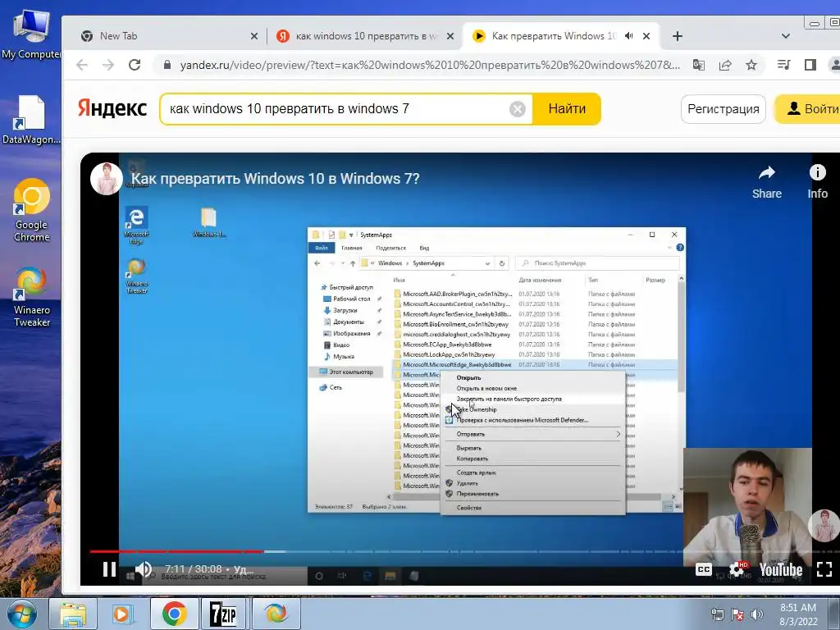The image size is (840, 630).
Task: Bookmark this page with the star
Action: point(751,65)
